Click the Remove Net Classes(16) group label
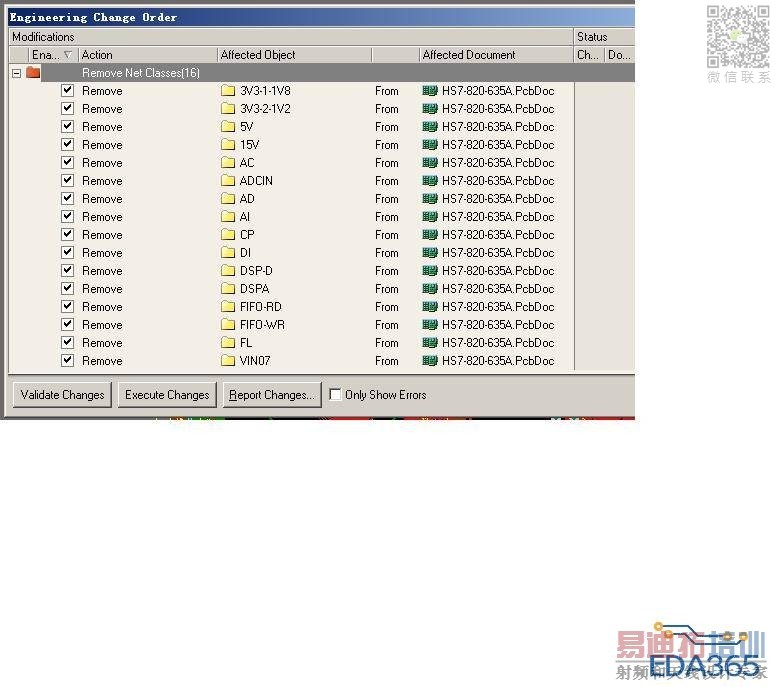775x687 pixels. [x=141, y=73]
